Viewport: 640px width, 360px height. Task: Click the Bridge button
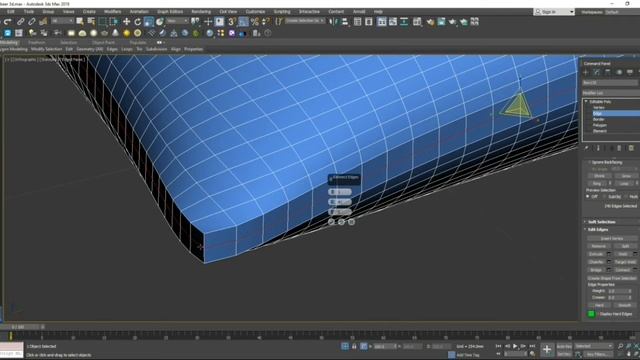coord(596,270)
